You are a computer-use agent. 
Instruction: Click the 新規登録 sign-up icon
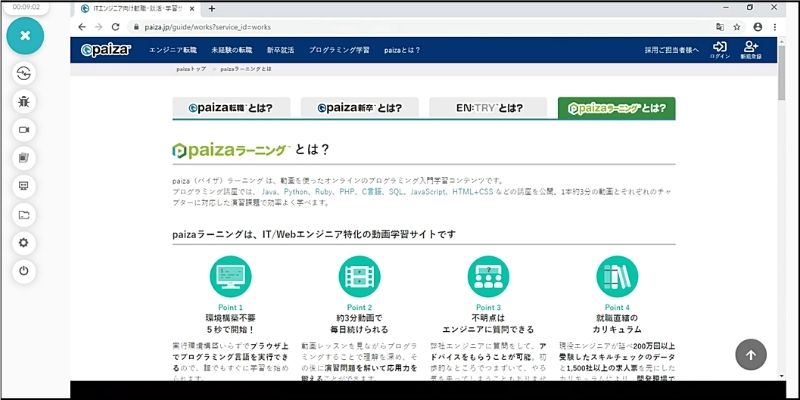point(751,50)
